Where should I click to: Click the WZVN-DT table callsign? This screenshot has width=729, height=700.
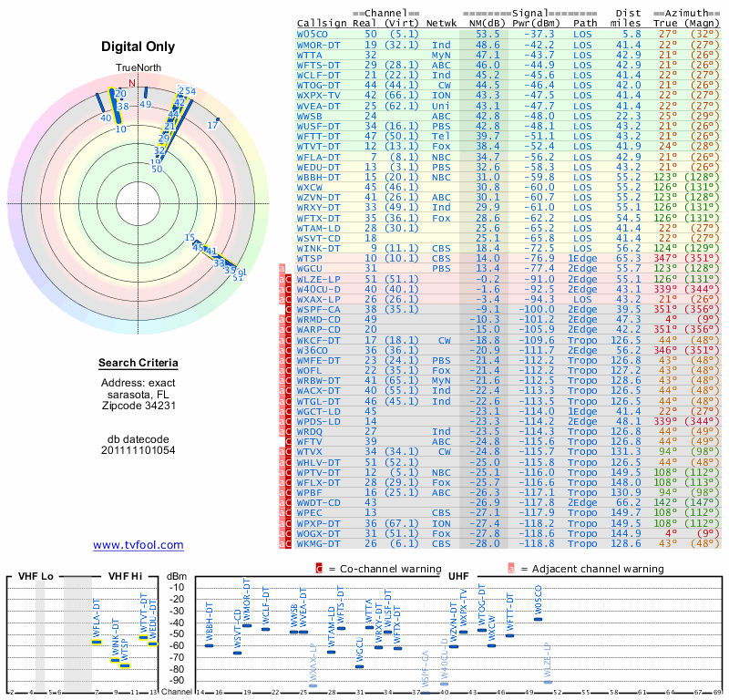click(x=318, y=197)
